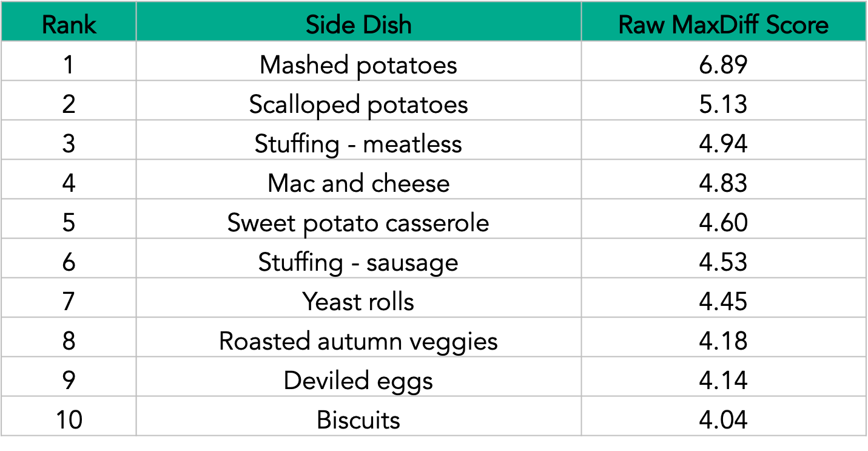Click the Stuffing - meatless cell
868x451 pixels.
(358, 144)
